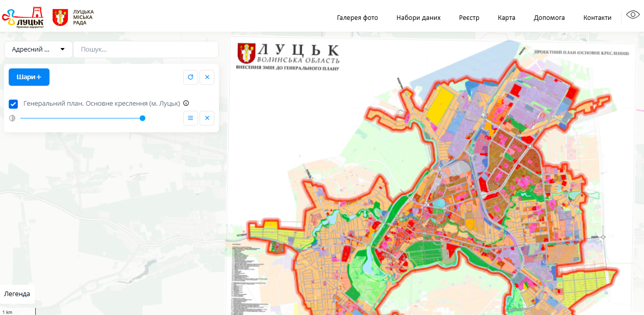Open the Галерея фото menu item
This screenshot has width=644, height=315.
click(357, 17)
